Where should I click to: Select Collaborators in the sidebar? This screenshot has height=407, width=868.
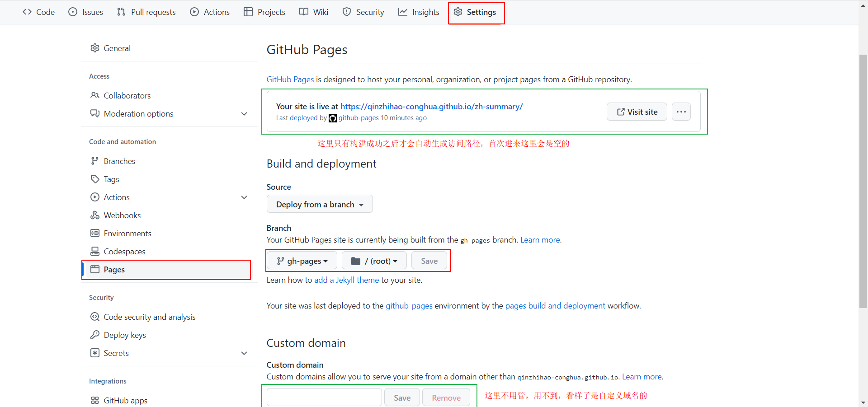[170, 95]
